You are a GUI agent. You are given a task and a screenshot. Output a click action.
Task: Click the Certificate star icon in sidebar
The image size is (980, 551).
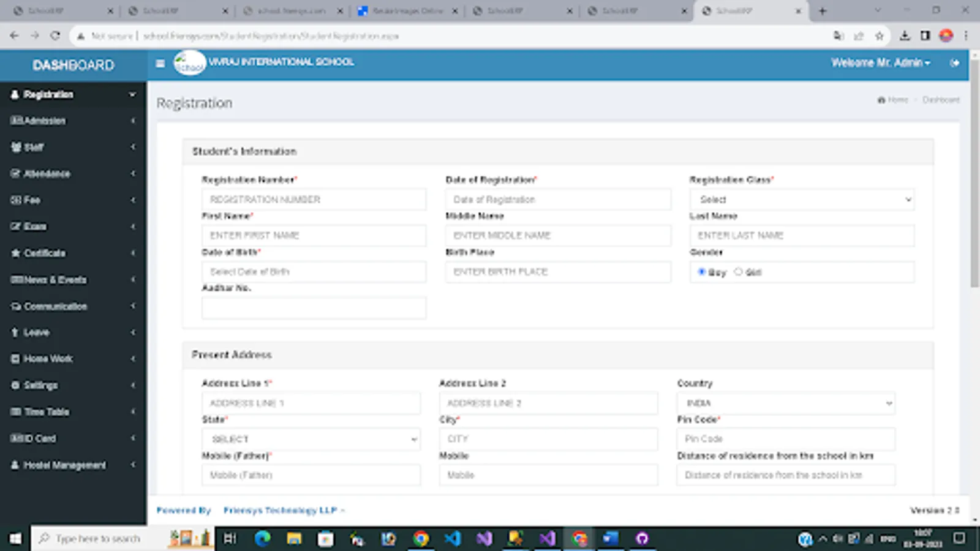[16, 253]
